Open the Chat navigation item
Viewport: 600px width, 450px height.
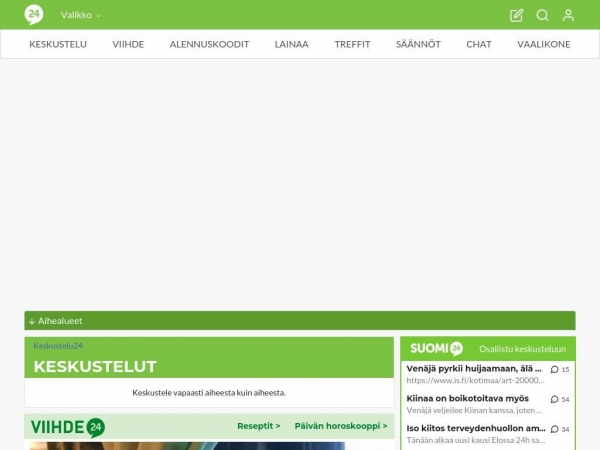478,44
